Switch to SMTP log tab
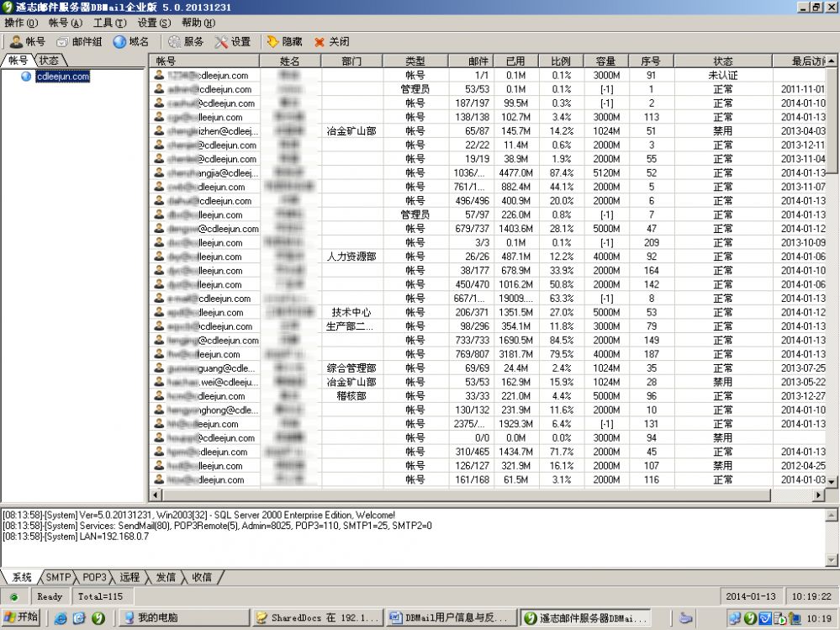The width and height of the screenshot is (840, 630). point(58,577)
